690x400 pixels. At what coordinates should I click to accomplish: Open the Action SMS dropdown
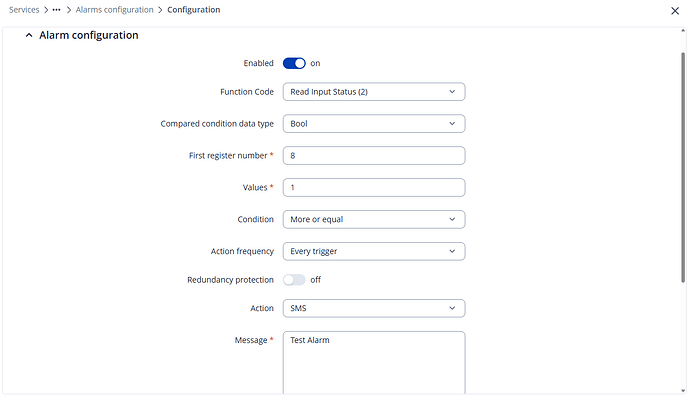(374, 308)
